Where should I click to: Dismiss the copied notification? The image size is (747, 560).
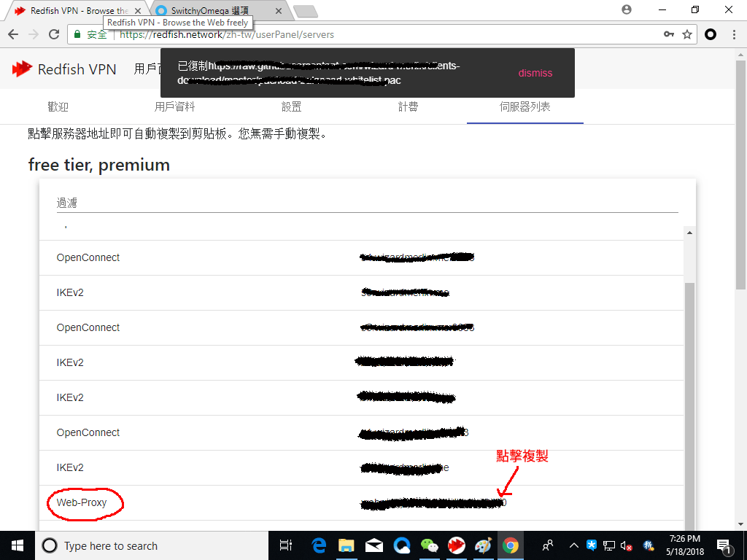click(x=535, y=73)
